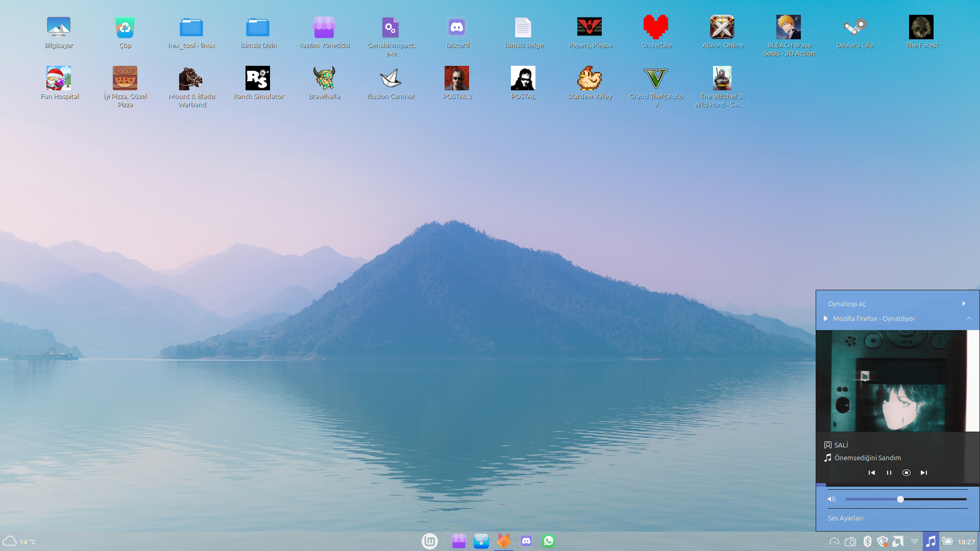Mute the volume speaker icon
This screenshot has width=980, height=551.
[x=831, y=499]
